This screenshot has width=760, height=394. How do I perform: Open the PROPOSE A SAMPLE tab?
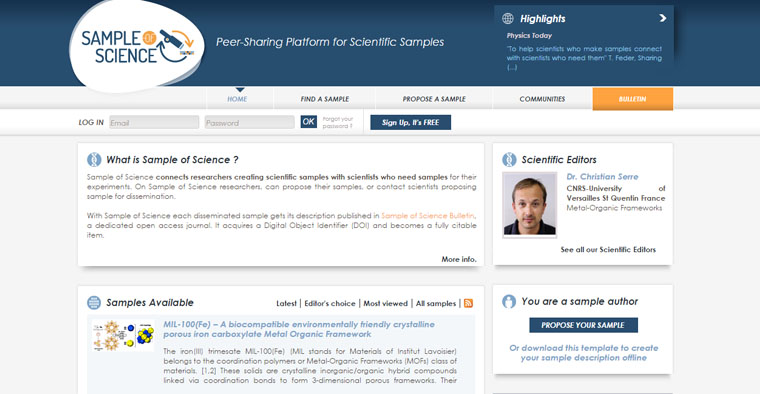[x=434, y=99]
